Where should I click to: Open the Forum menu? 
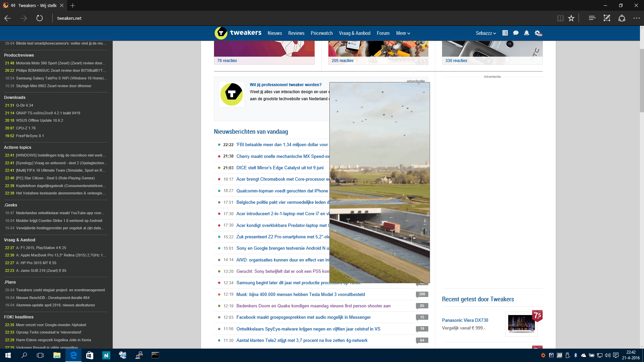[x=383, y=33]
